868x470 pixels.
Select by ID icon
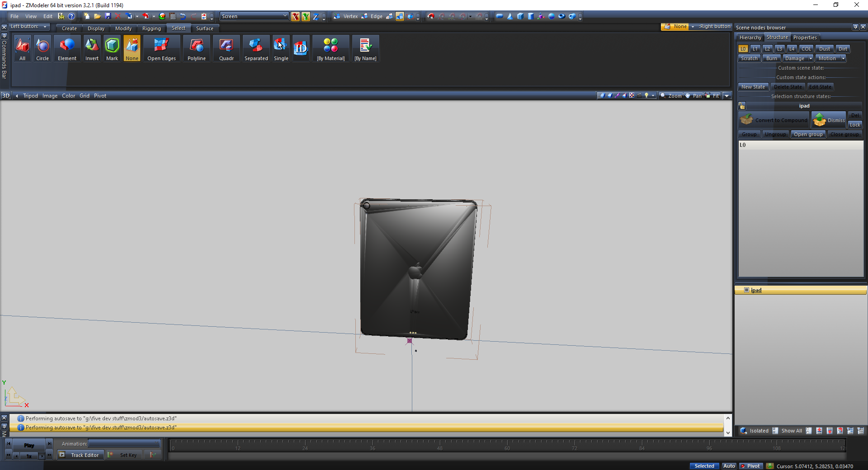point(301,48)
